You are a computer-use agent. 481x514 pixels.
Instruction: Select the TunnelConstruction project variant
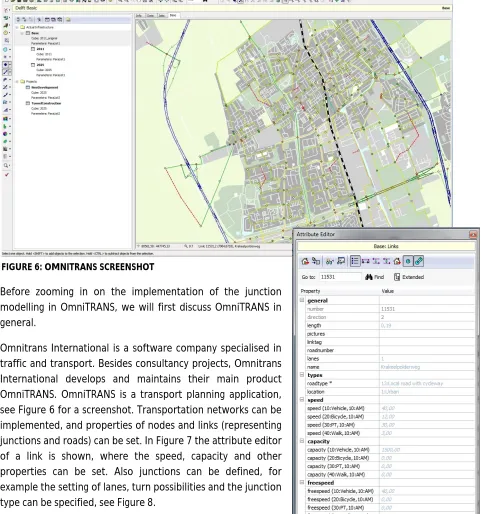46,103
